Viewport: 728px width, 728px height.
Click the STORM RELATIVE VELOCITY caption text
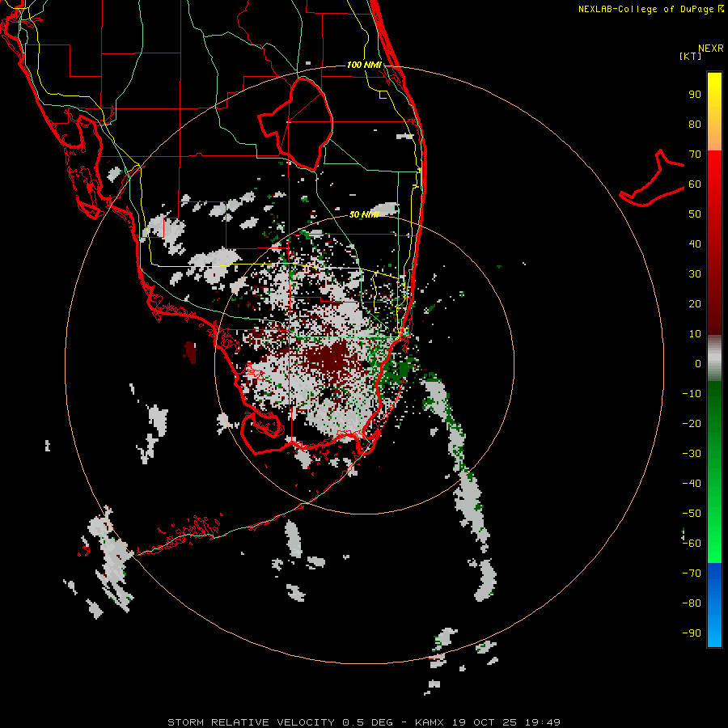(x=251, y=722)
